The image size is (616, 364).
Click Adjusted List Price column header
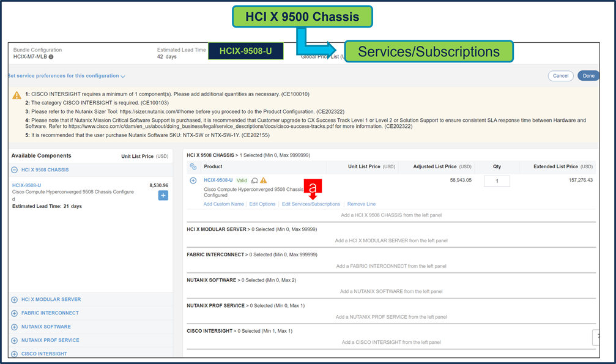pyautogui.click(x=442, y=166)
